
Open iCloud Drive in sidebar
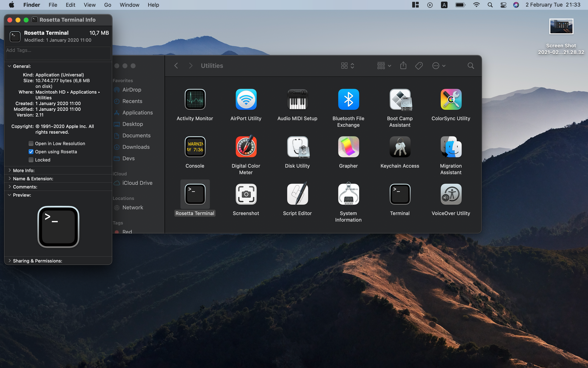click(x=138, y=183)
